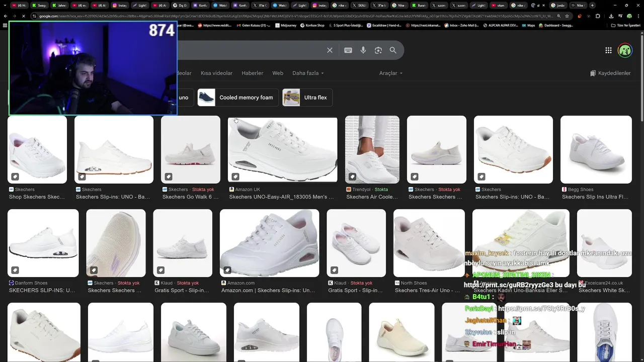Click the Kaydedilenler bookmark icon
The image size is (644, 362).
click(593, 73)
